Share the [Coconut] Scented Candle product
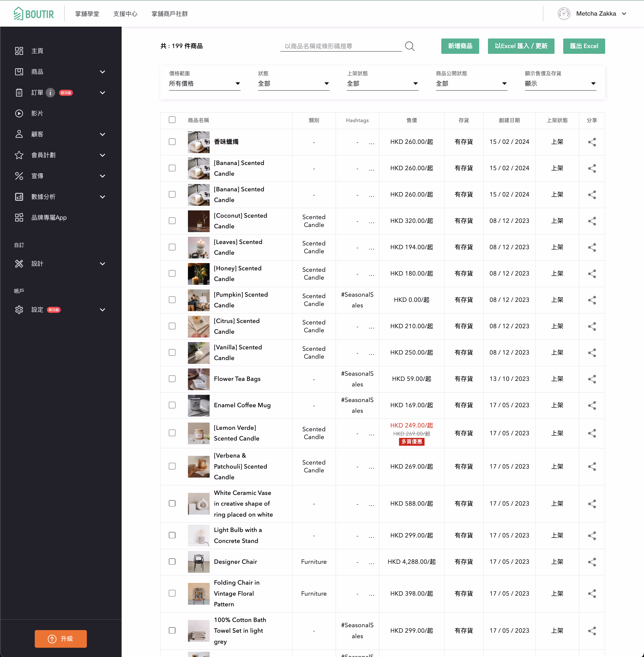 click(x=592, y=221)
